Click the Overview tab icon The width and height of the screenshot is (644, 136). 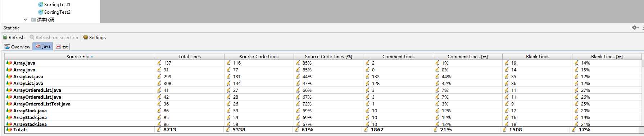click(x=7, y=47)
